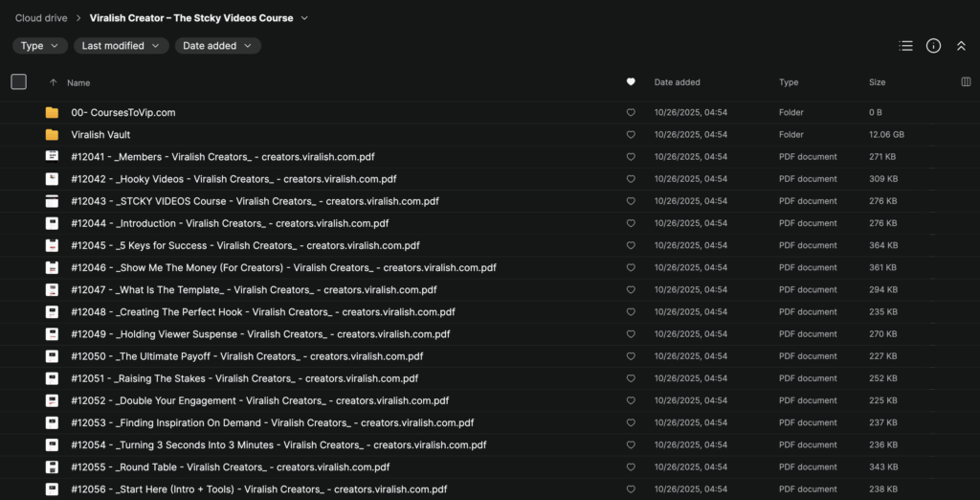Sort by Size column header
980x500 pixels.
pyautogui.click(x=877, y=82)
